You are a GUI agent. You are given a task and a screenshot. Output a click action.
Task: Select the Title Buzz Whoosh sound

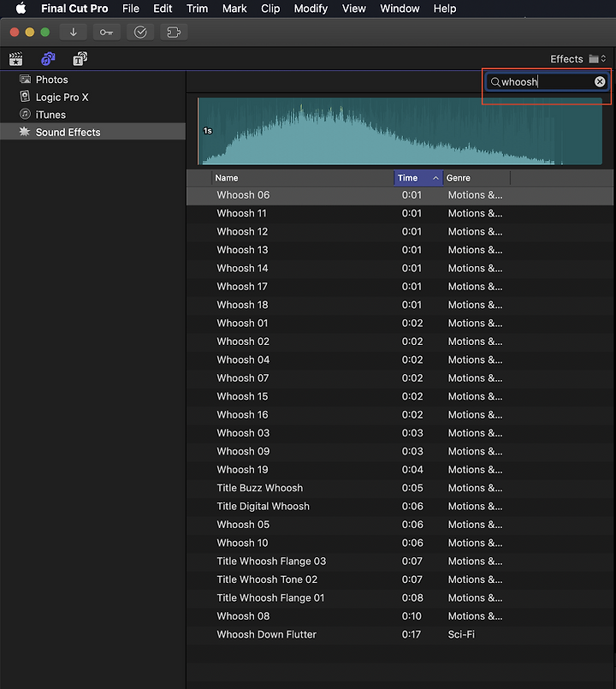400,488
